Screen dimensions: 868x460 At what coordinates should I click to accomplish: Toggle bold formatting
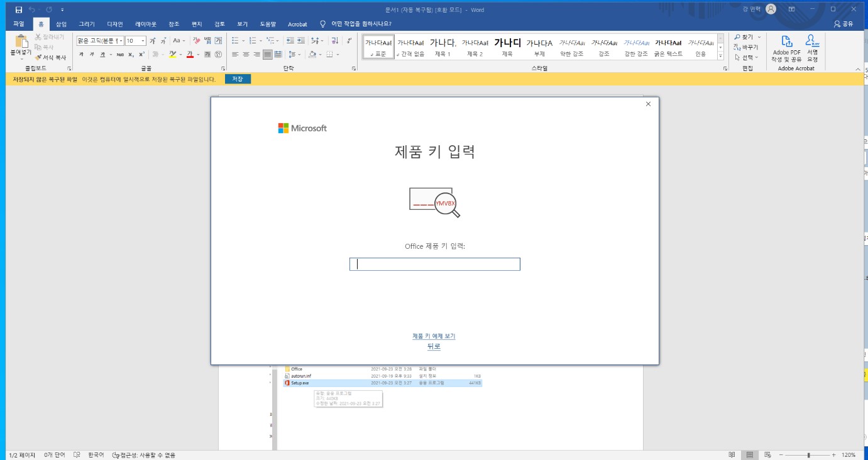click(x=81, y=55)
